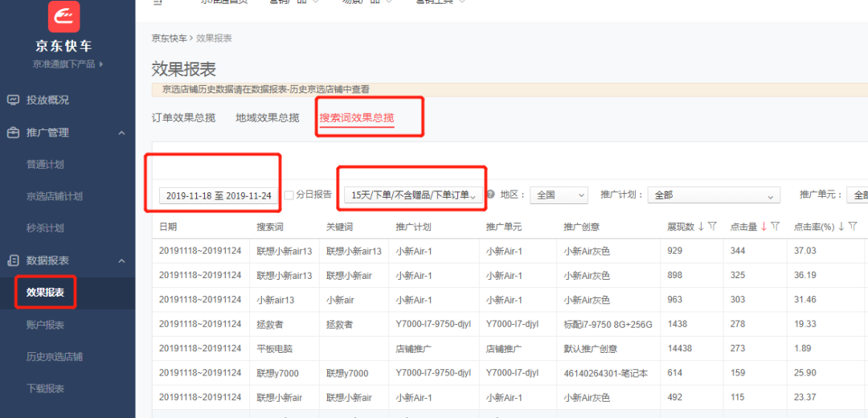Click the 投放概况 monitor icon
Image resolution: width=868 pixels, height=418 pixels.
click(x=13, y=100)
